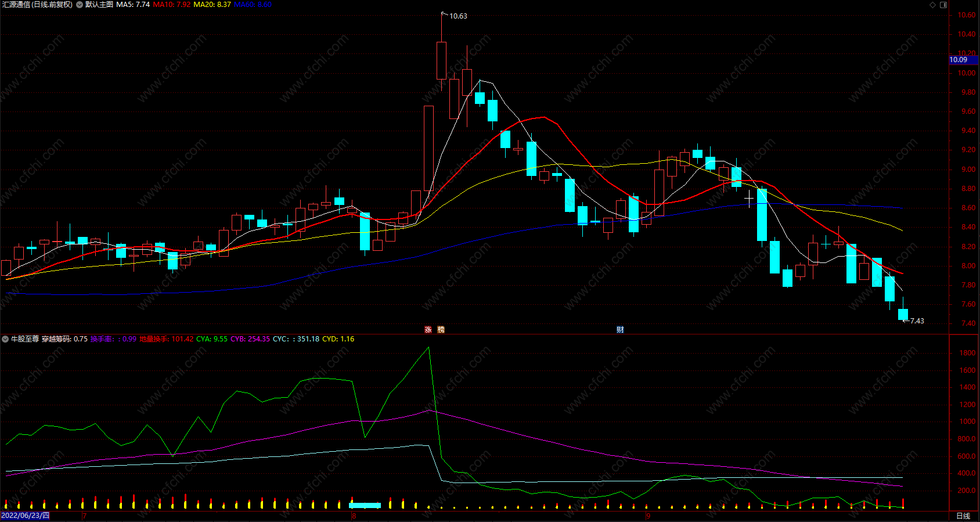
Task: Expand the 牛股至尊 sub-indicator dropdown arrow
Action: (x=5, y=339)
